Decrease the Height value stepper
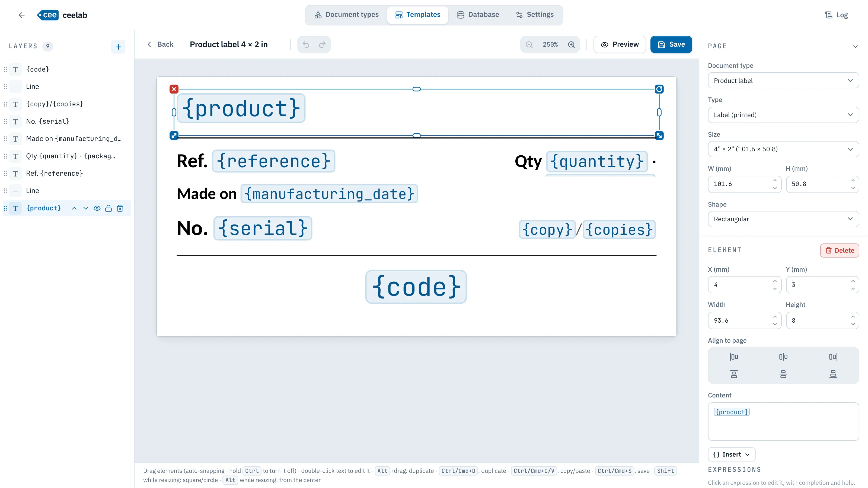Screen dimensions: 868x488 853,324
